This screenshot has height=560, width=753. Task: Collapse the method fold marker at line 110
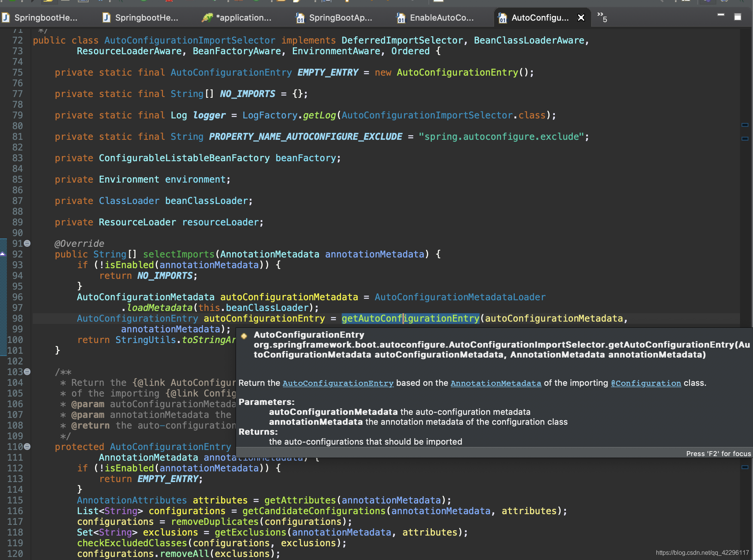pos(27,447)
